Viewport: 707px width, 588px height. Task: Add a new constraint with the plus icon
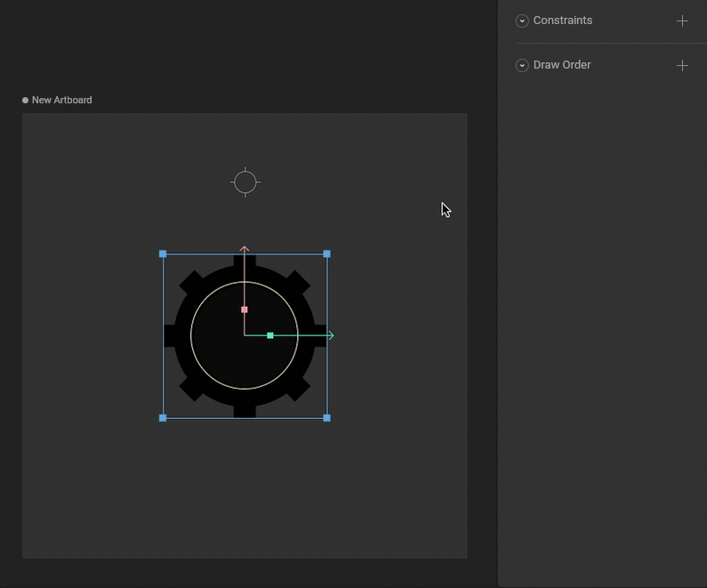[682, 20]
